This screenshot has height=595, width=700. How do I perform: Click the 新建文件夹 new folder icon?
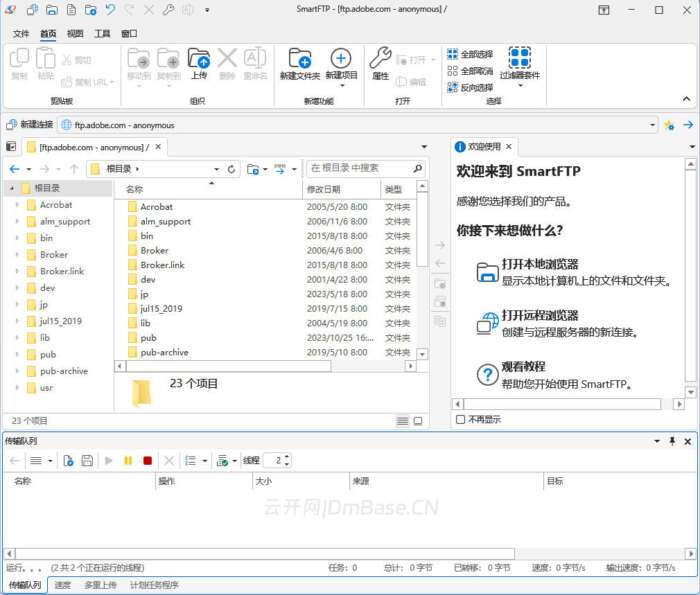tap(300, 58)
